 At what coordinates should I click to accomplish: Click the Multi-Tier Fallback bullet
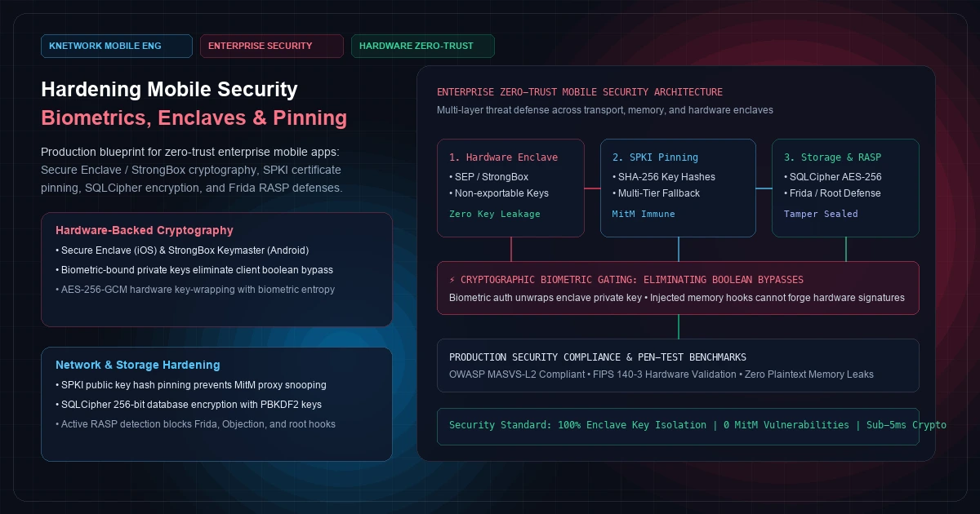tap(657, 193)
